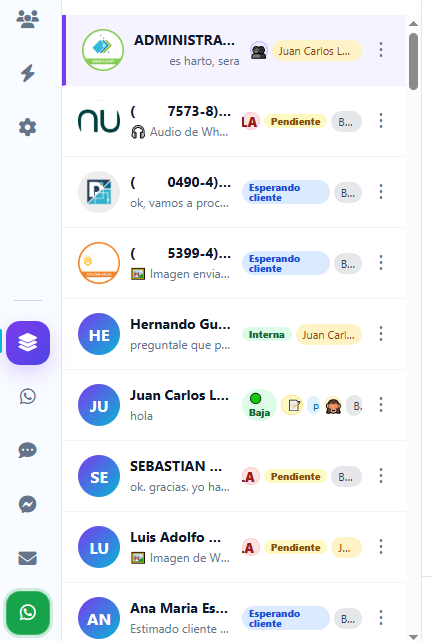Viewport: 432px width, 641px height.
Task: Select the chat bubble channel icon
Action: tap(28, 450)
